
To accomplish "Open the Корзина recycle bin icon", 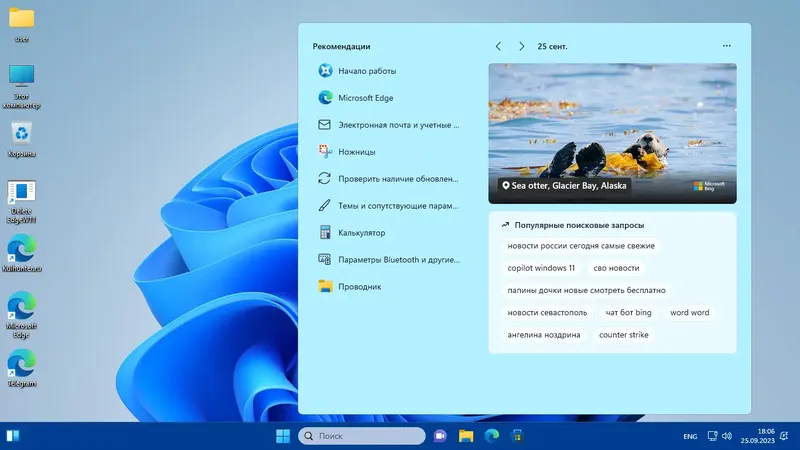I will point(21,139).
